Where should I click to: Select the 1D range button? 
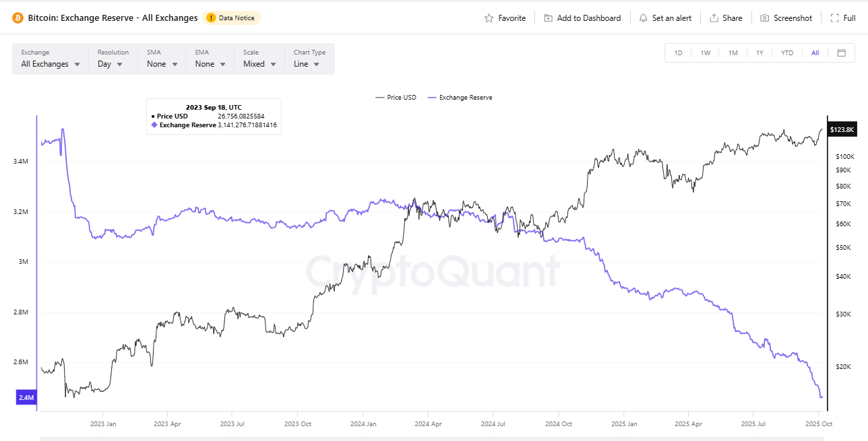tap(679, 53)
